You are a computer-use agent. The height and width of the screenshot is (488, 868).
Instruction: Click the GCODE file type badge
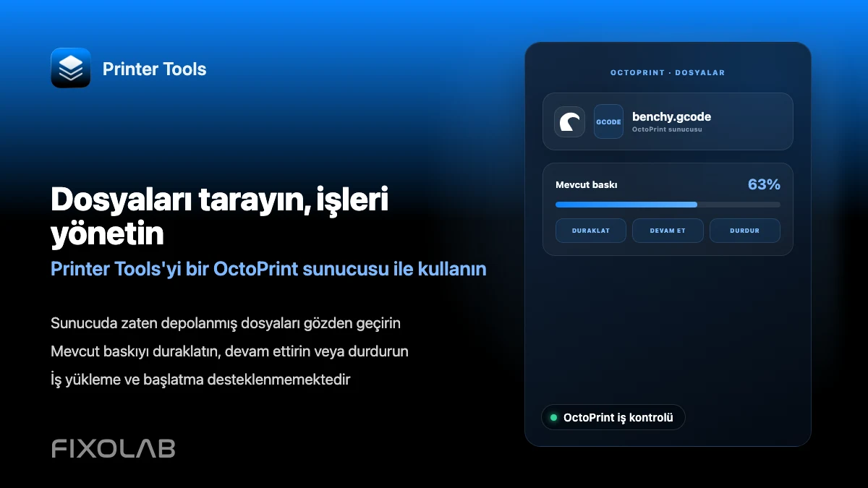pyautogui.click(x=608, y=121)
